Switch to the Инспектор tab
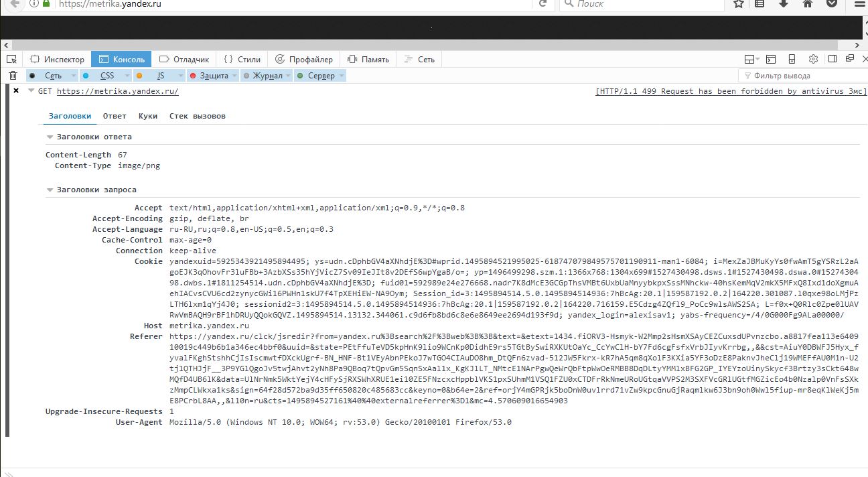868x477 pixels. coord(57,59)
